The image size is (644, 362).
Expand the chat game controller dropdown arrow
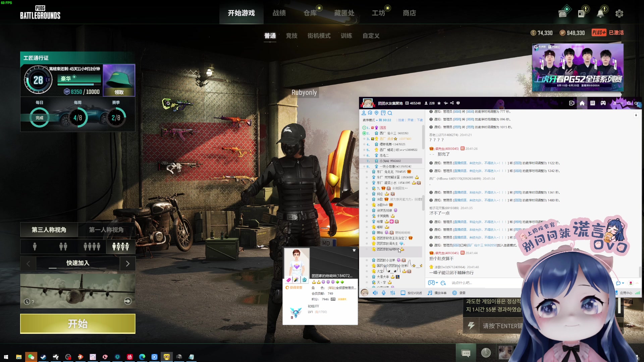(437, 283)
